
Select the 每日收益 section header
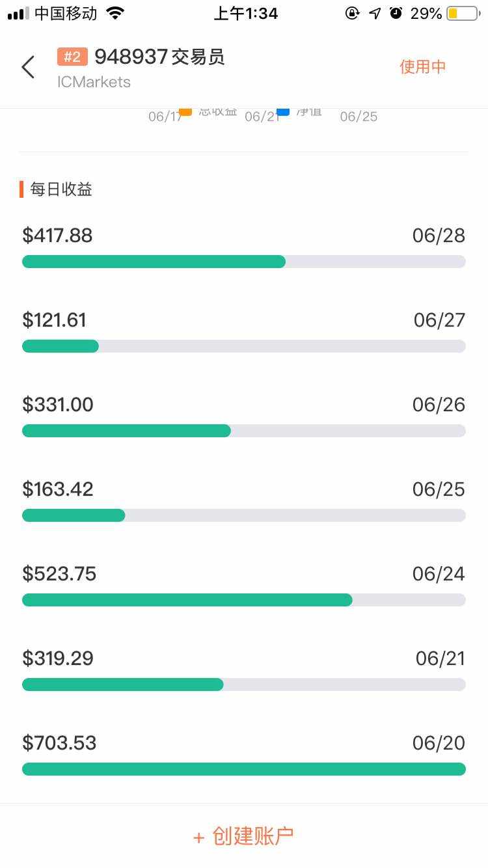coord(61,189)
